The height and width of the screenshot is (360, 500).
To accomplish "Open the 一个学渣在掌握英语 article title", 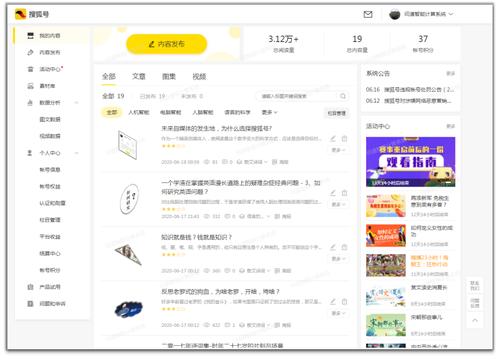I will [x=241, y=187].
